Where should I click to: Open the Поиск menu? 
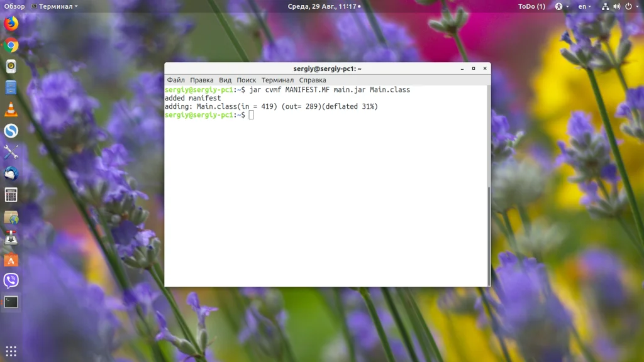coord(247,80)
